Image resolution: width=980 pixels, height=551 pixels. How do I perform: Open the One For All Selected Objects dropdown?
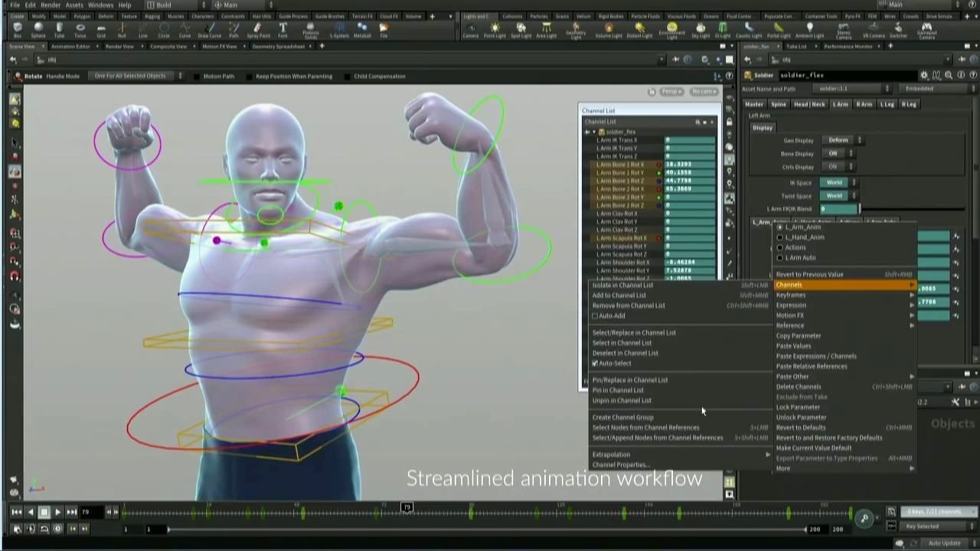coord(137,77)
